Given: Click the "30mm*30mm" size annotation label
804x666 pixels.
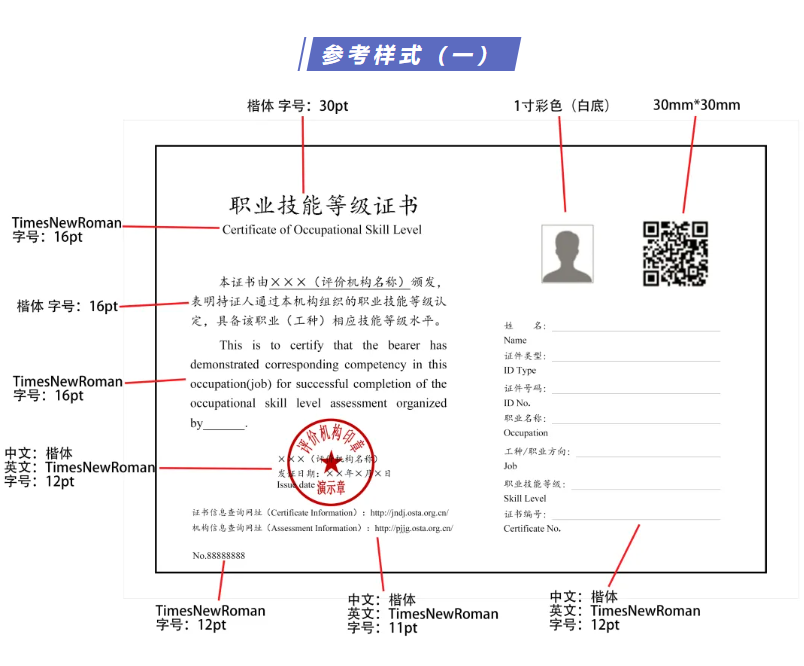Looking at the screenshot, I should pos(697,105).
